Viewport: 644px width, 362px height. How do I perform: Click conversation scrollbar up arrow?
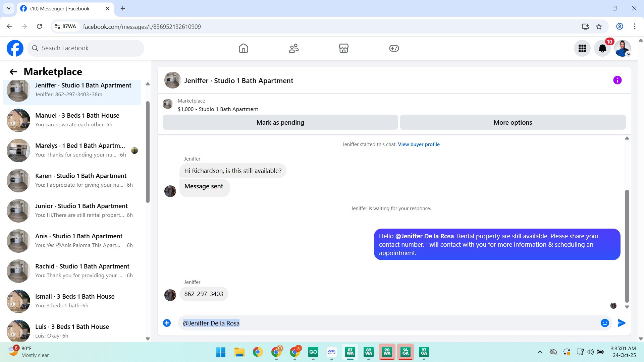(627, 138)
